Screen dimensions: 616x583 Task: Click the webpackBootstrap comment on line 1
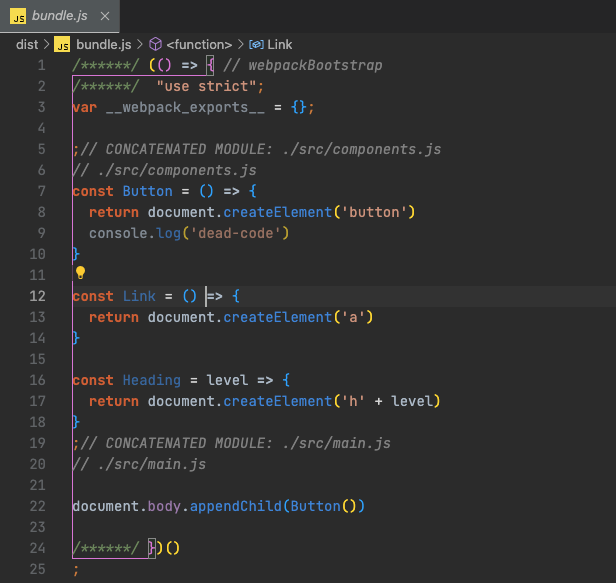[303, 65]
